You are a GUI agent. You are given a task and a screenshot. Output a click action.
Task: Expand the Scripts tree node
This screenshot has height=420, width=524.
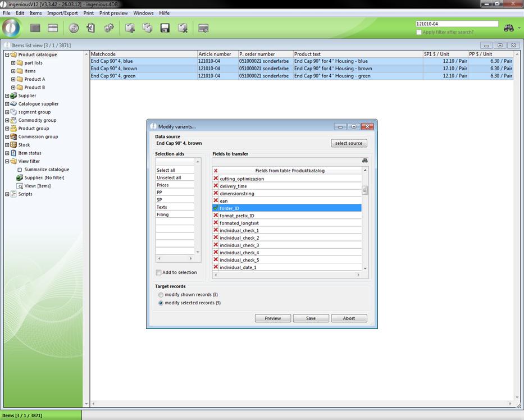(x=7, y=194)
